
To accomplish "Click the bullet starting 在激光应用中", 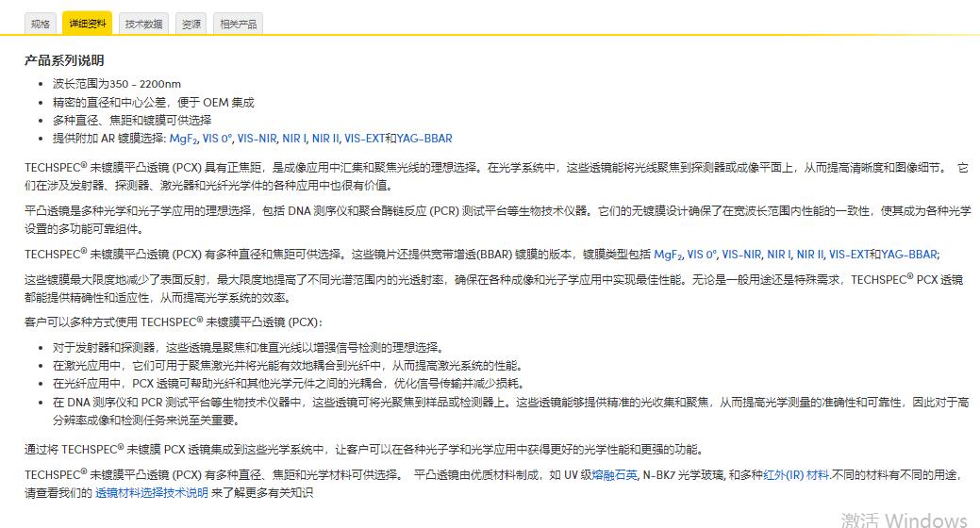I will tap(288, 366).
